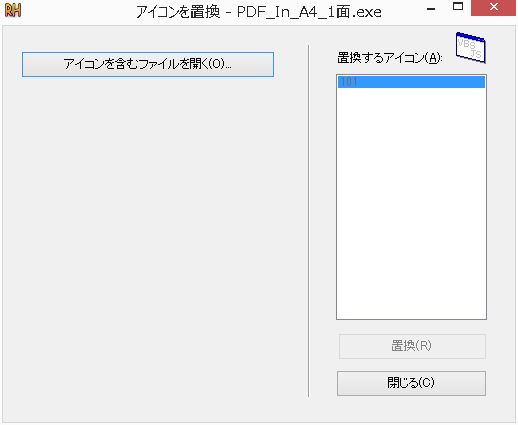Click the blank gray area beneath the 閉じる(C) button
Screen dimensions: 518x425
pyautogui.click(x=411, y=408)
